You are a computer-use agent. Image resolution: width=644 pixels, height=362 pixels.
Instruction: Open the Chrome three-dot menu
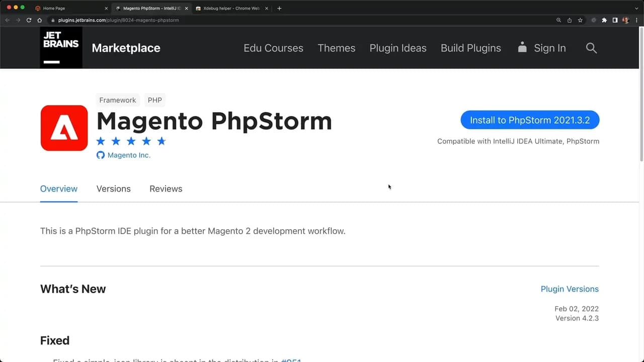636,20
